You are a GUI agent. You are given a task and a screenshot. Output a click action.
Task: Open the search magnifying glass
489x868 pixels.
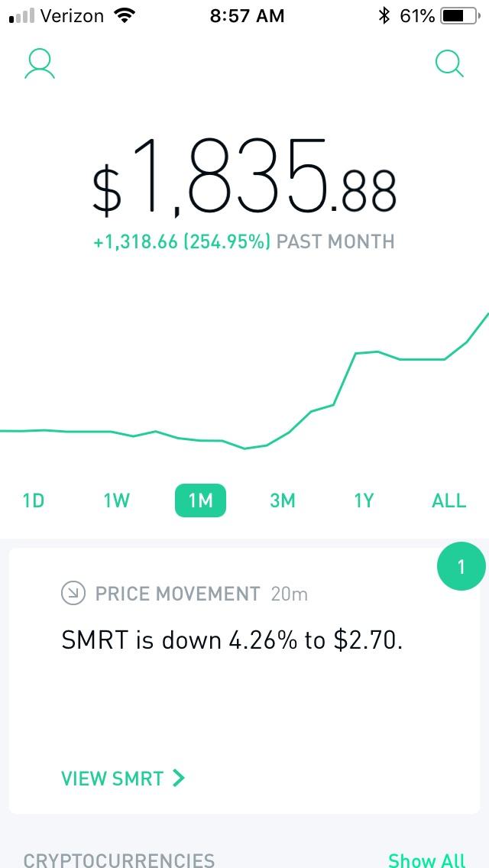(449, 64)
